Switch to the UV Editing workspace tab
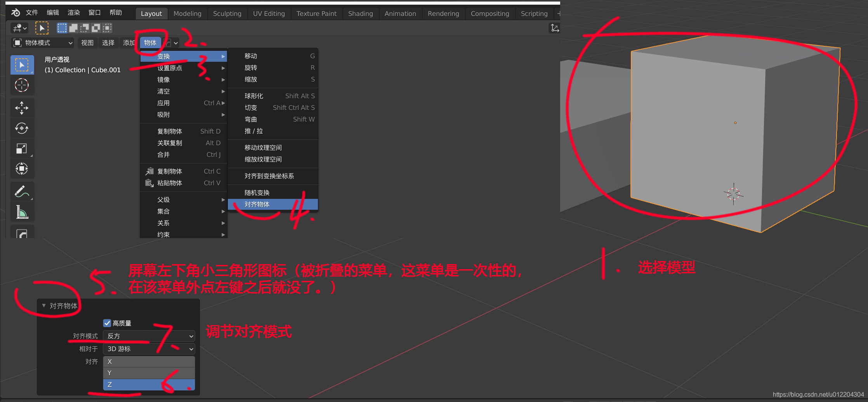Image resolution: width=868 pixels, height=402 pixels. tap(269, 14)
